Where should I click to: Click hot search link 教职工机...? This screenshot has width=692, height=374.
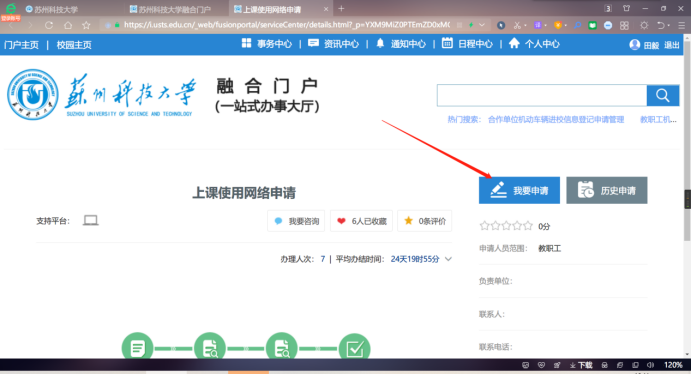click(x=658, y=120)
